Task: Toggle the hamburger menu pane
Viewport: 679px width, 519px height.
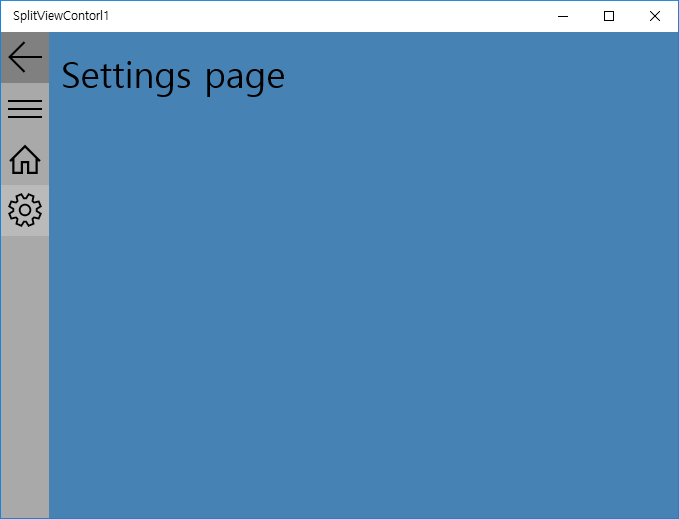Action: pos(25,109)
